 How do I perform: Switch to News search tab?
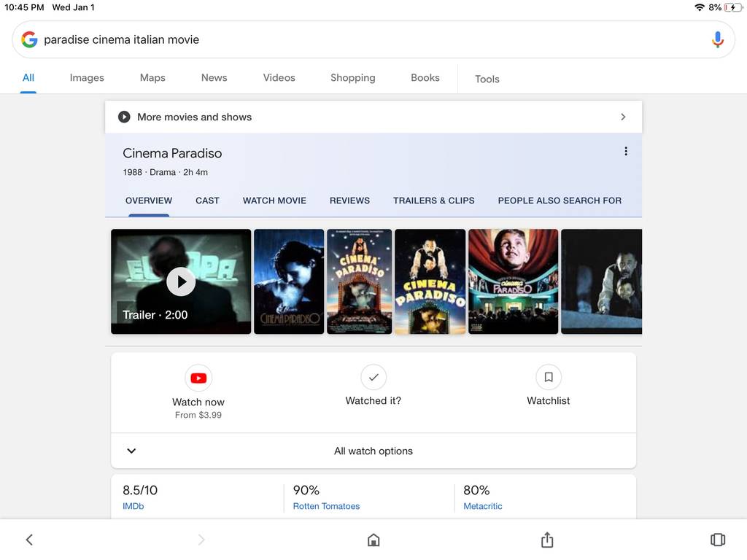click(214, 77)
